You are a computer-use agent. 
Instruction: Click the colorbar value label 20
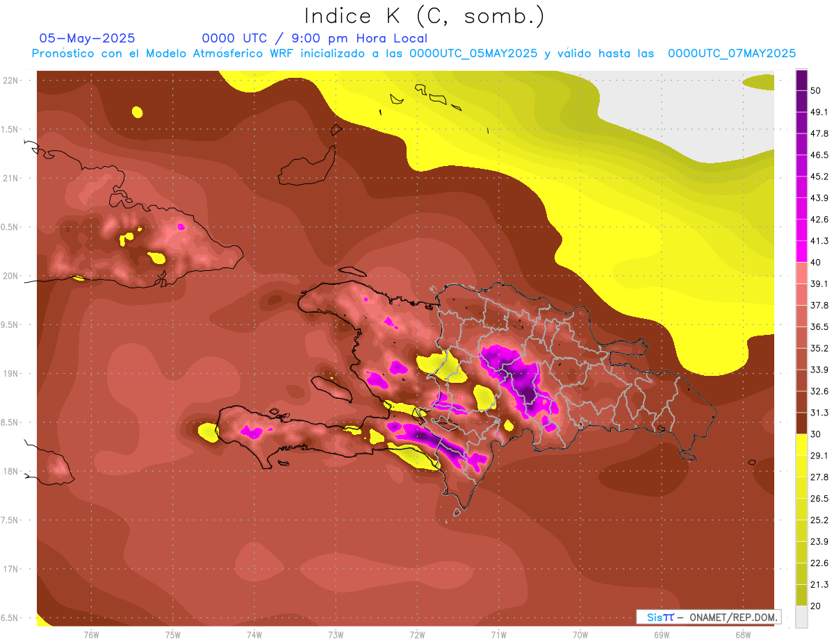point(816,606)
